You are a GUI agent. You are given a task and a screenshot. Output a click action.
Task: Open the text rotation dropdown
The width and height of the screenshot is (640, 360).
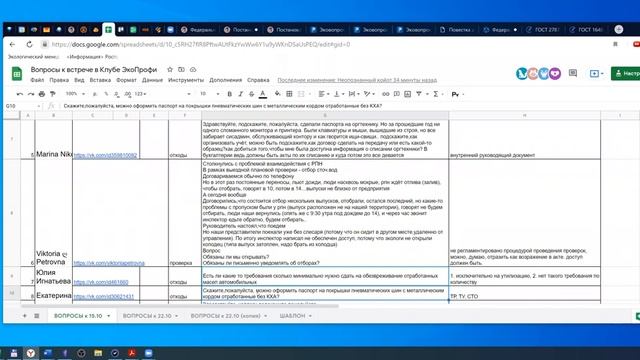pos(369,94)
